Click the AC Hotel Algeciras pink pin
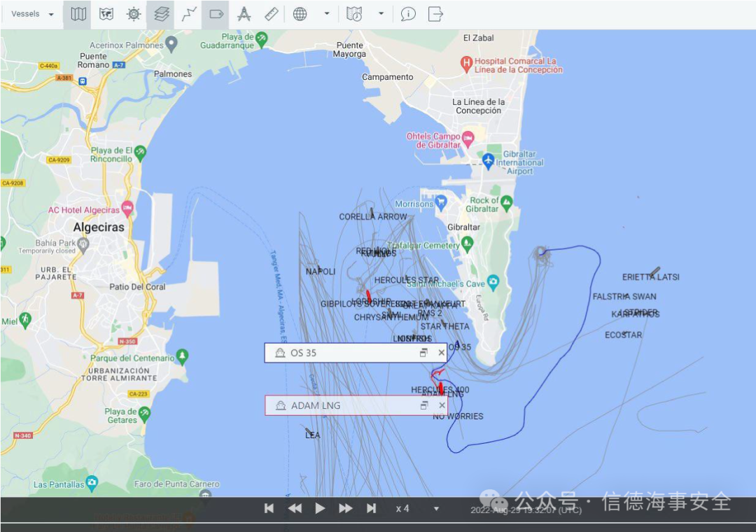 (x=127, y=209)
